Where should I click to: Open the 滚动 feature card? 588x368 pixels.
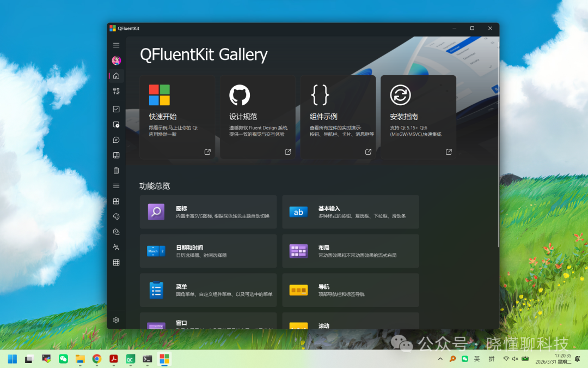tap(351, 321)
